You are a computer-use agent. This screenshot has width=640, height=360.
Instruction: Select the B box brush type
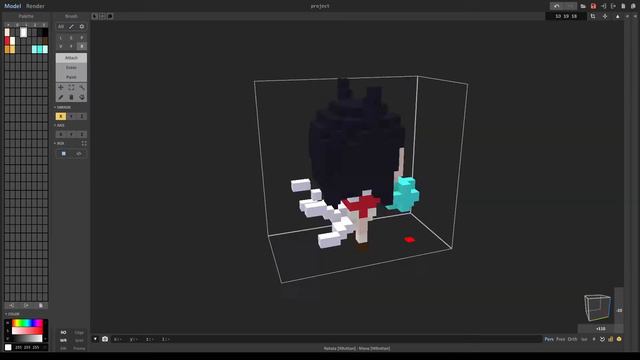click(x=82, y=47)
